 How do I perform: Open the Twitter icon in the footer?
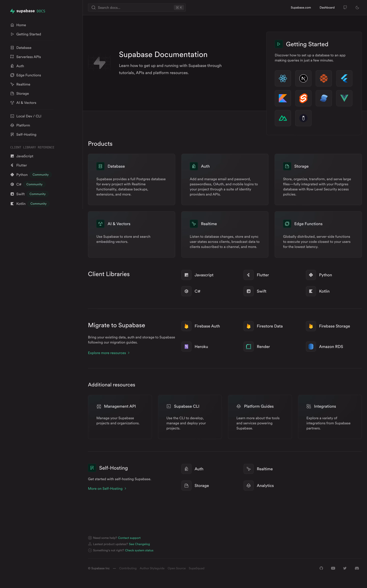pyautogui.click(x=345, y=568)
